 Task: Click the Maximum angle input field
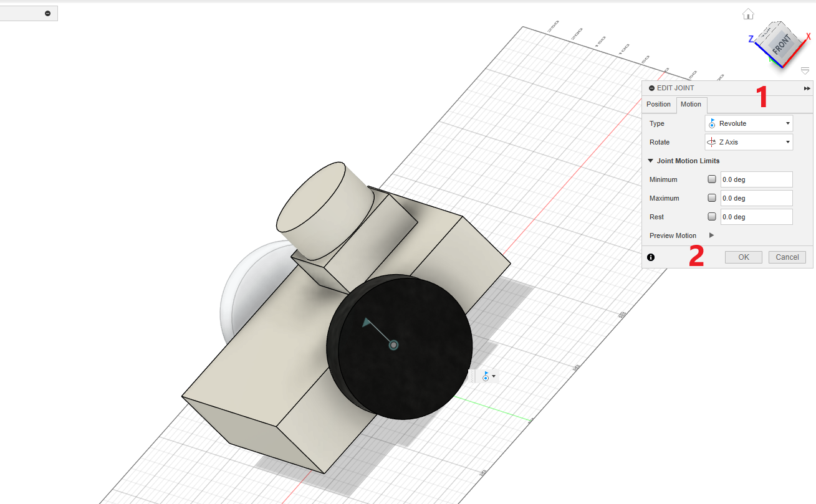pos(756,198)
